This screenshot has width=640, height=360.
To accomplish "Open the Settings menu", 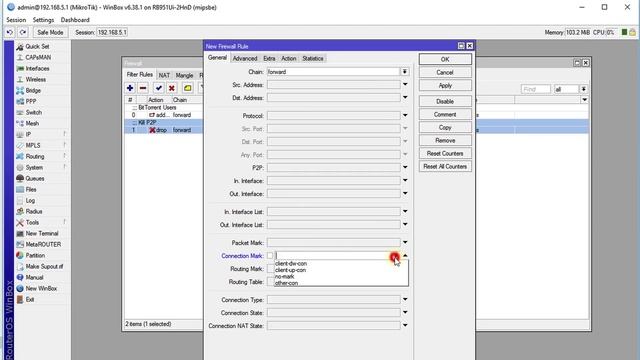I will point(43,20).
